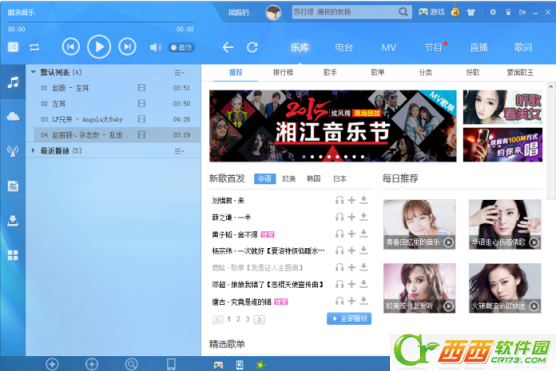This screenshot has height=371, width=556.
Task: Open the 默认列表 list options menu
Action: point(179,73)
